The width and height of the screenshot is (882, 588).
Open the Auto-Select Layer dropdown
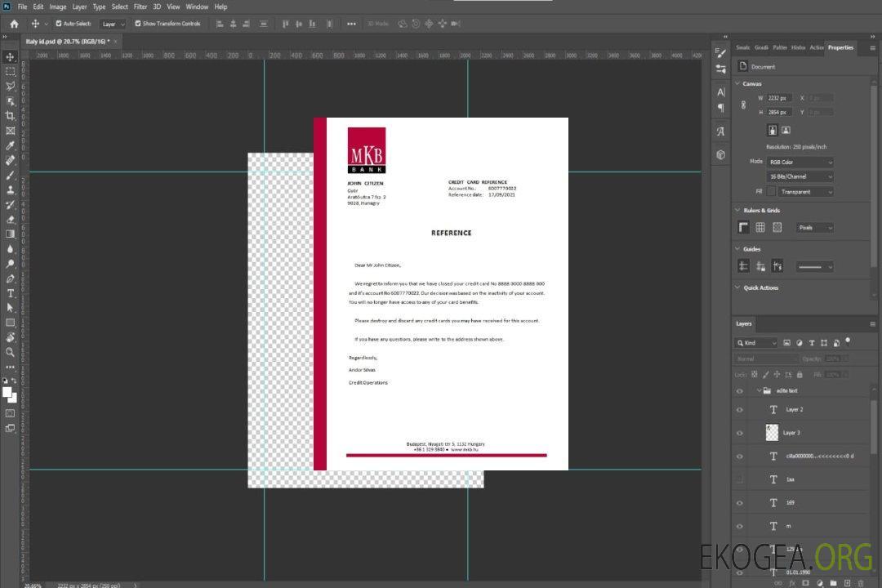(113, 24)
